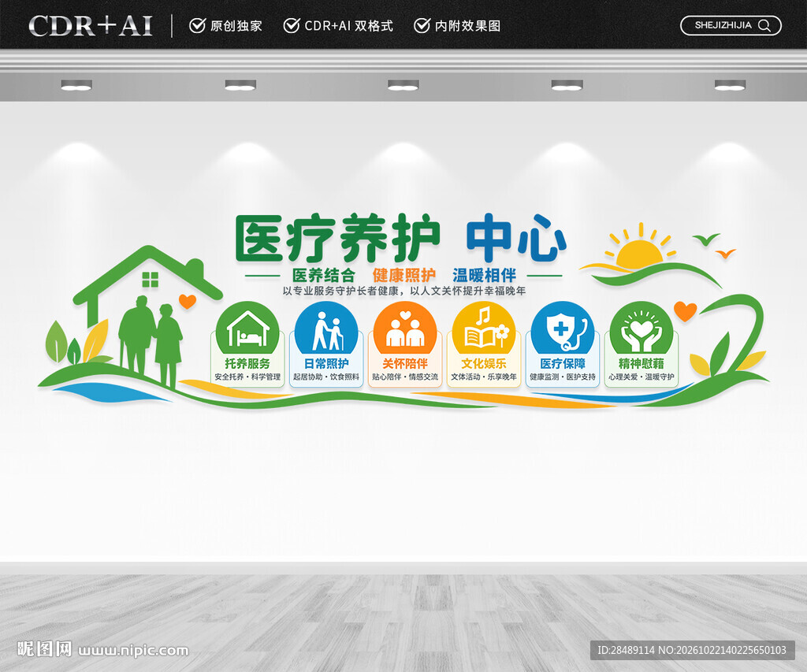Click the checkmark icon beside 原创独家
The width and height of the screenshot is (807, 672).
click(198, 25)
